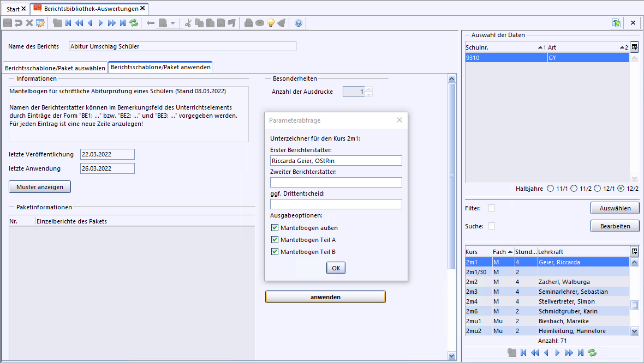Viewport: 644px width, 363px height.
Task: Jump to last entry in course list navigator
Action: click(580, 353)
